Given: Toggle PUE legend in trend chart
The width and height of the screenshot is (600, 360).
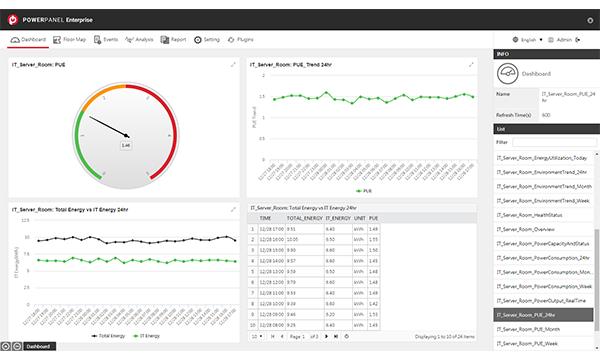Looking at the screenshot, I should pyautogui.click(x=364, y=191).
